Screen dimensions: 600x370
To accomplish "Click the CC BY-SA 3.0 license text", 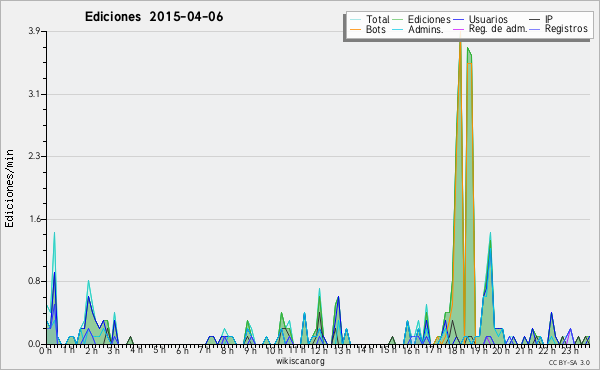I will (x=569, y=363).
